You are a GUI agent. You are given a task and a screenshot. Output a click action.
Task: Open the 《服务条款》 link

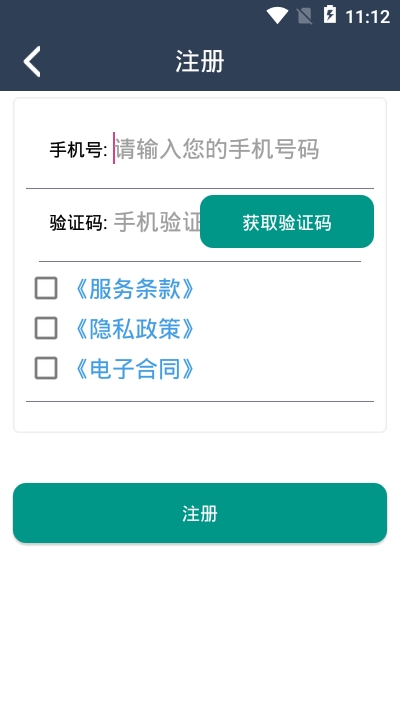(x=134, y=289)
